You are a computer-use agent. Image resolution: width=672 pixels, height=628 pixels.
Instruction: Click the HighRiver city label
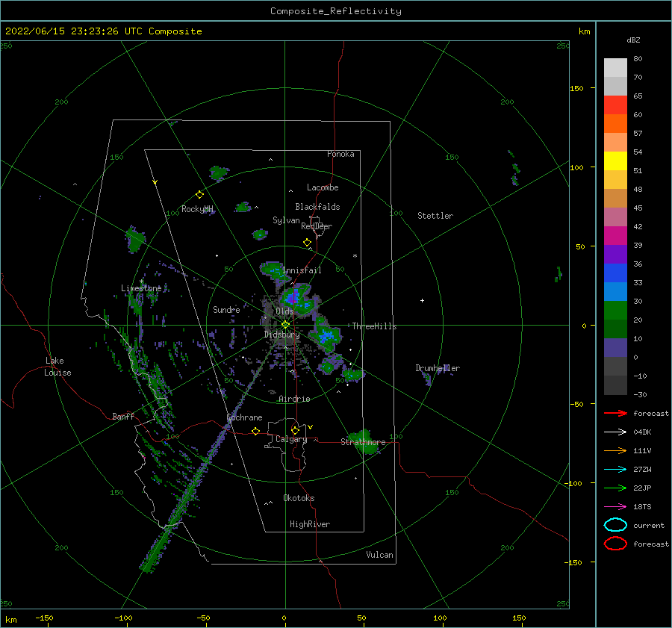click(310, 524)
